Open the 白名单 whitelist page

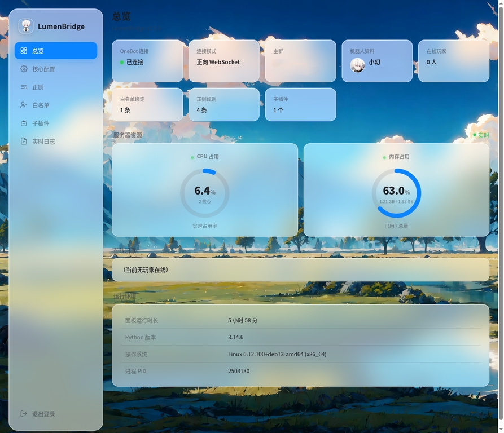56,105
